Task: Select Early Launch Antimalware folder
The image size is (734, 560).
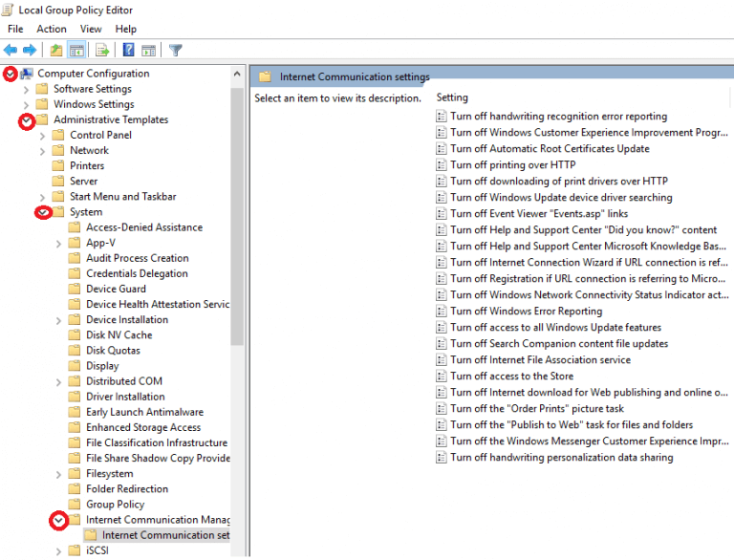Action: point(144,412)
